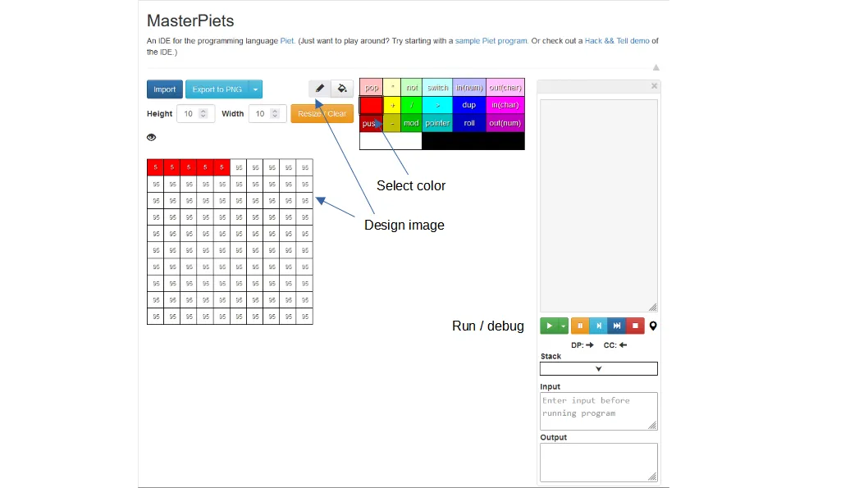Screen dimensions: 868x488
Task: Select the light magenta out(char) swatch
Action: (505, 88)
